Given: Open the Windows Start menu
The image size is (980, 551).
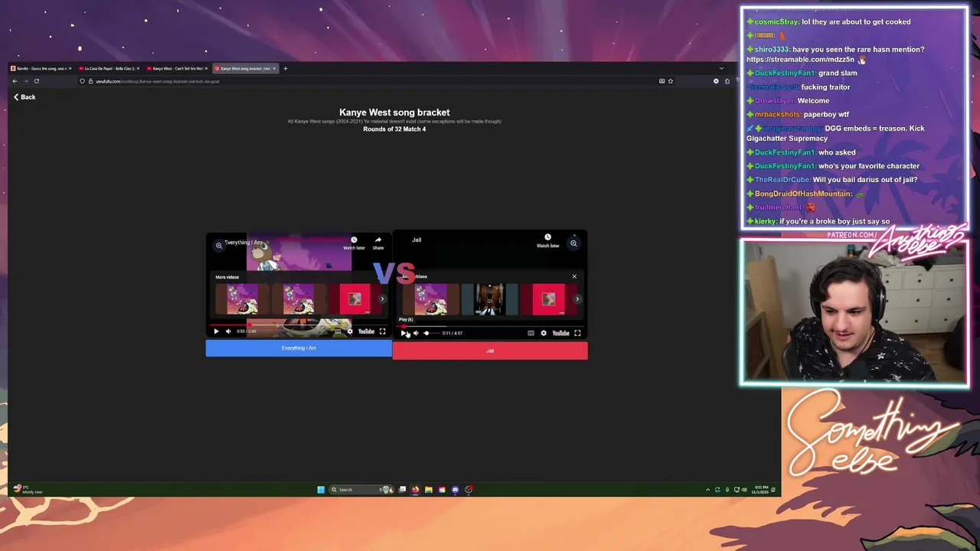Looking at the screenshot, I should pos(321,490).
